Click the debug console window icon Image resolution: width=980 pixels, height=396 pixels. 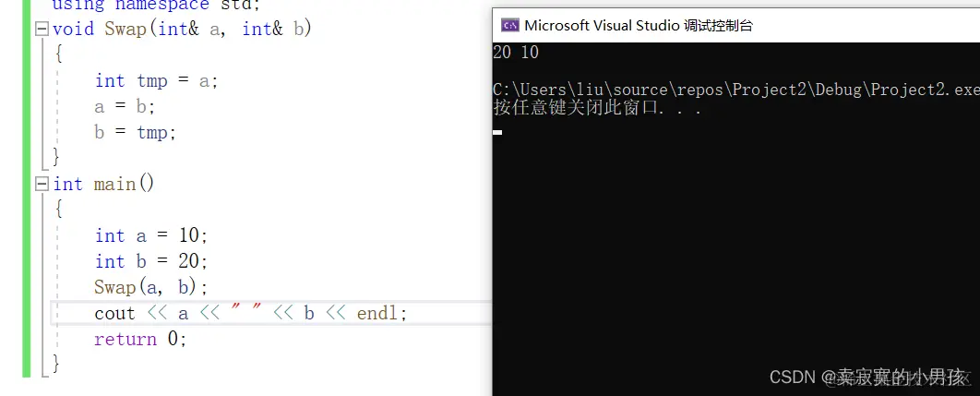point(510,26)
